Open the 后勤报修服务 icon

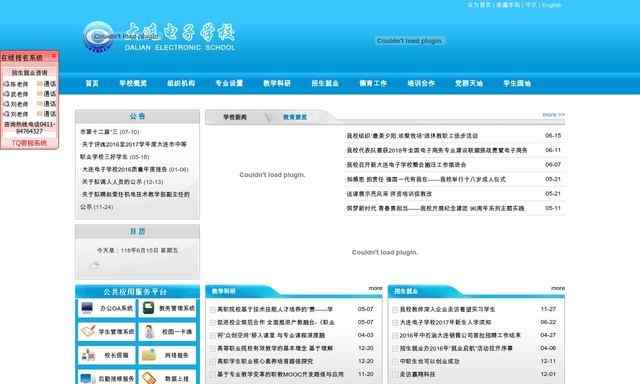[88, 379]
